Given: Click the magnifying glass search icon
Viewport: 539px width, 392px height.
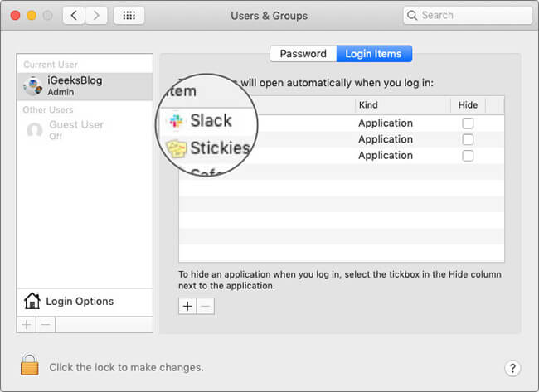Looking at the screenshot, I should (x=412, y=15).
